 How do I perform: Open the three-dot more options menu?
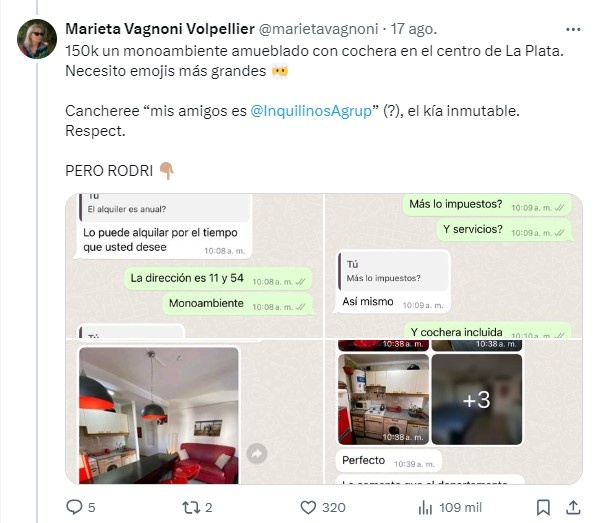click(x=573, y=29)
